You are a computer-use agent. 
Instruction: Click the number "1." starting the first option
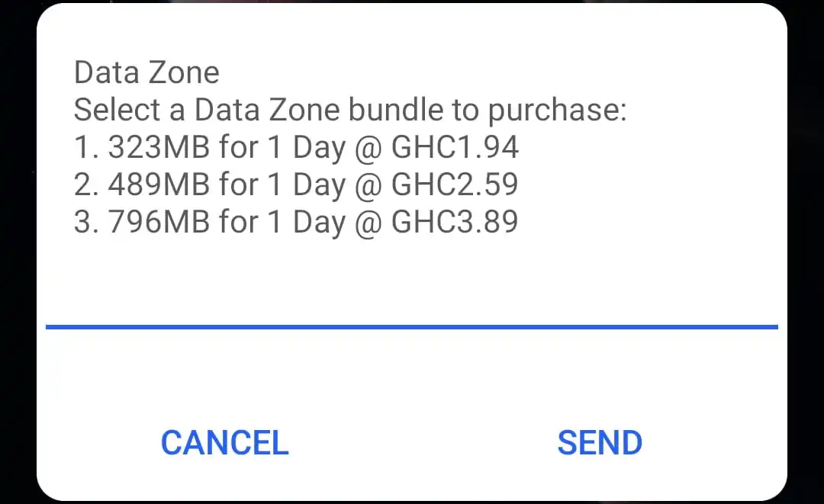point(87,148)
